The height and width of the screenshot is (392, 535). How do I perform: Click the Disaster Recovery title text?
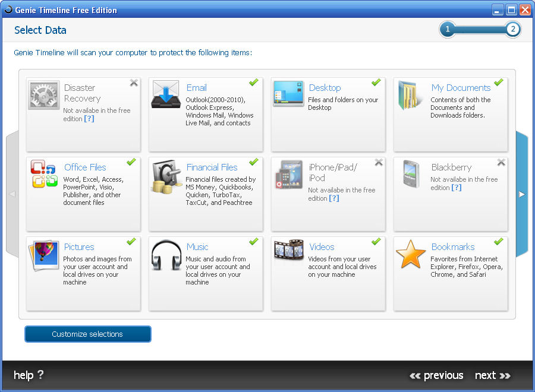[x=82, y=93]
